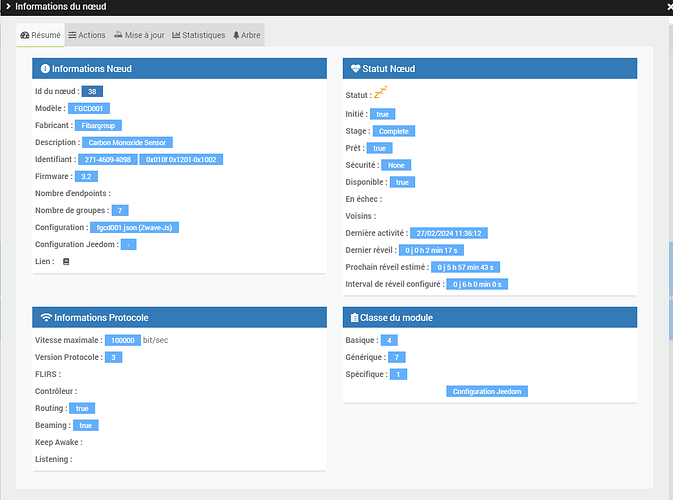Click the clipboard icon in Classe du module header
Screen dimensions: 673x500
point(355,318)
